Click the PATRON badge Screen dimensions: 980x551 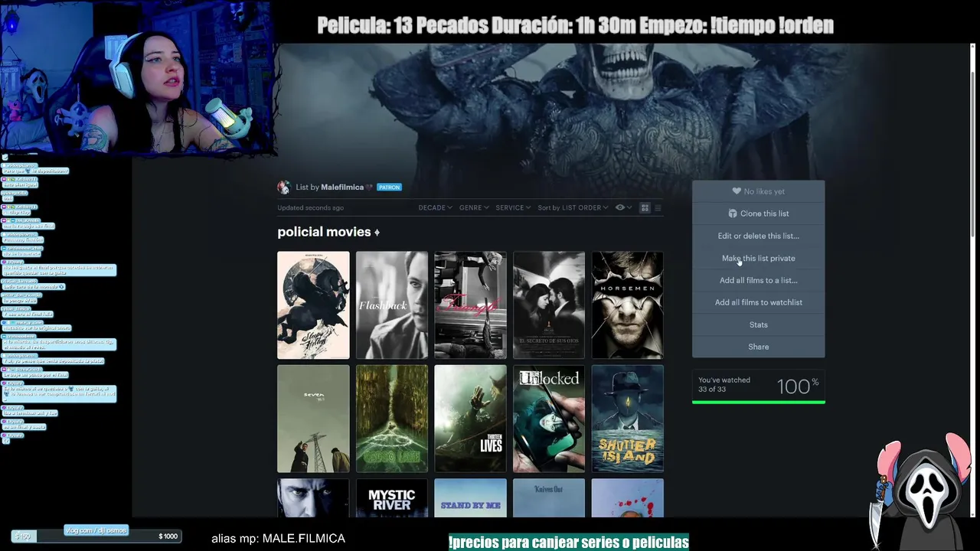click(x=389, y=187)
